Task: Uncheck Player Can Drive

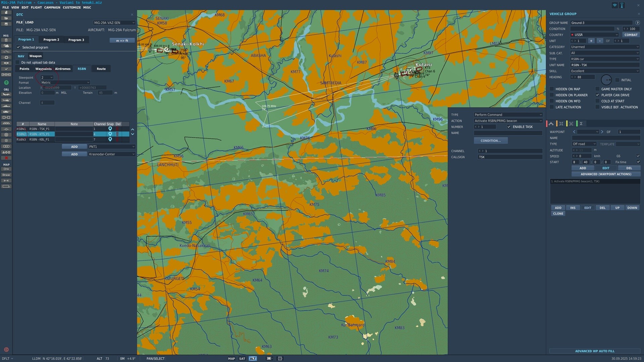Action: [597, 95]
